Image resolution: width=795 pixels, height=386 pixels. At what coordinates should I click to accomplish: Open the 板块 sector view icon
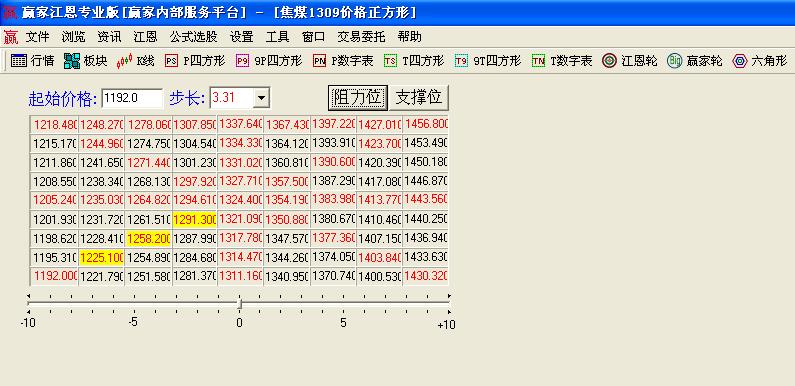click(86, 61)
